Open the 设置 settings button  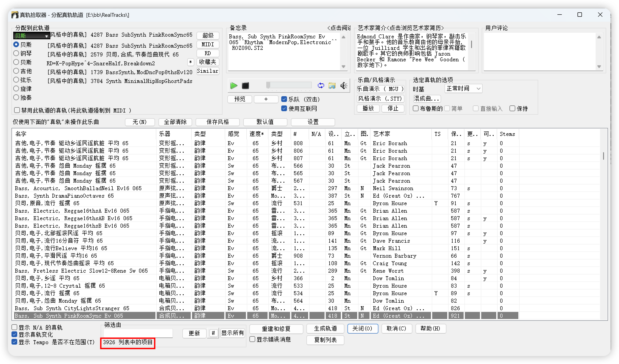point(313,122)
